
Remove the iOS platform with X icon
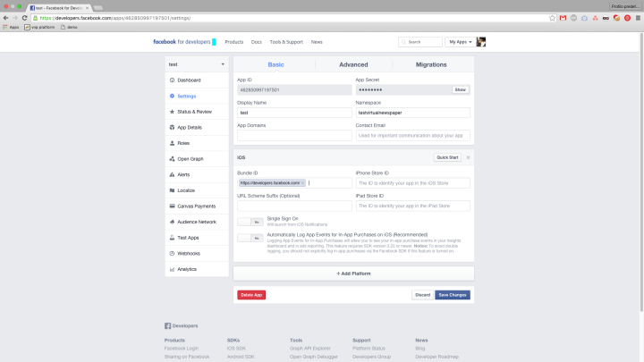click(x=468, y=157)
